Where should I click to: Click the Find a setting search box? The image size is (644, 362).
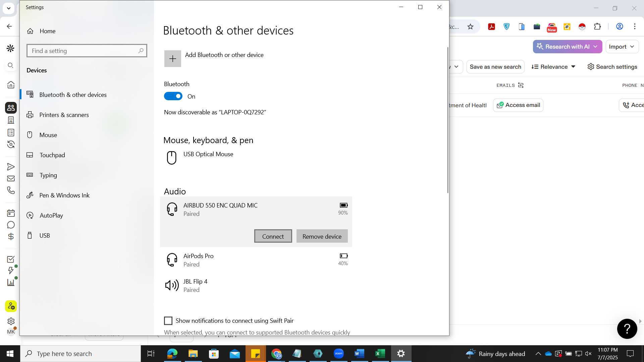[x=87, y=51]
